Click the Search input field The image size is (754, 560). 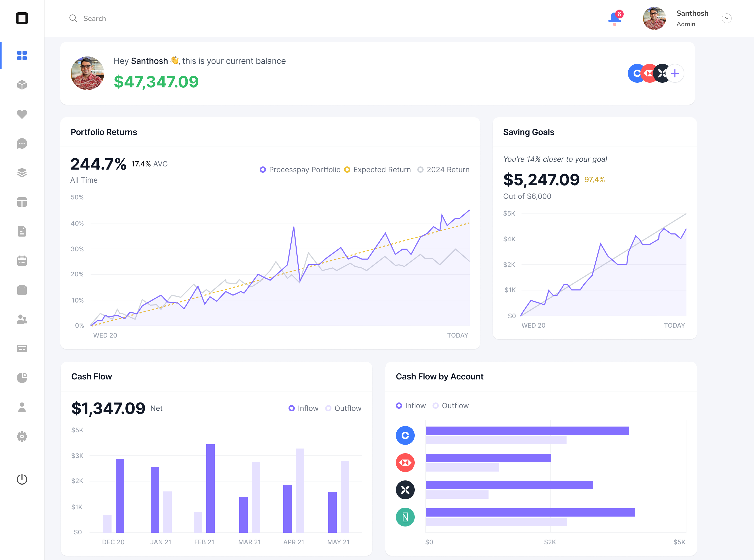94,18
